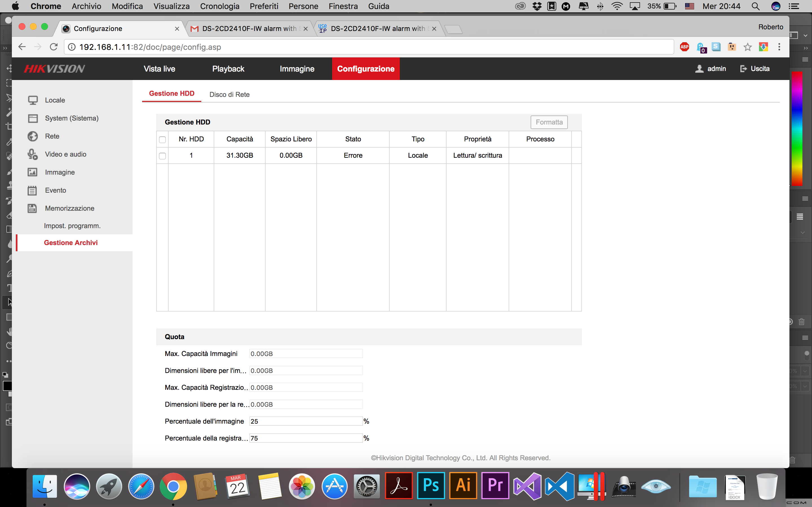Check the HDD number 1 row checkbox
This screenshot has height=507, width=812.
(x=162, y=156)
